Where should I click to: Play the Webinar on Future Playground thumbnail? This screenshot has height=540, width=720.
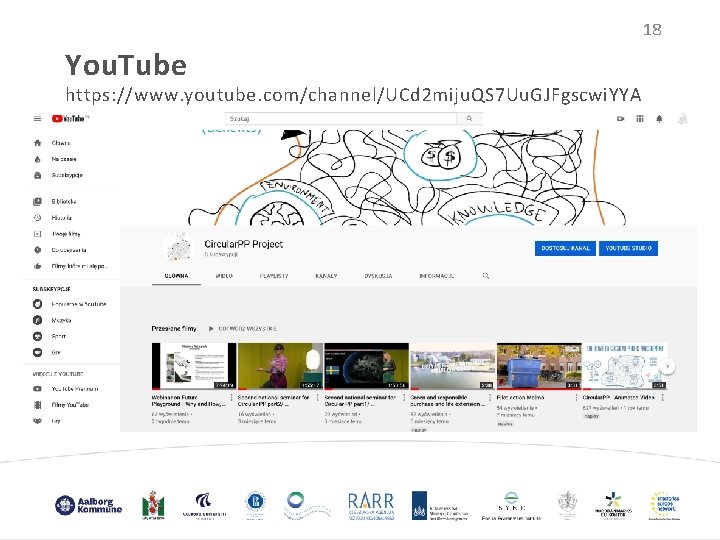coord(194,366)
